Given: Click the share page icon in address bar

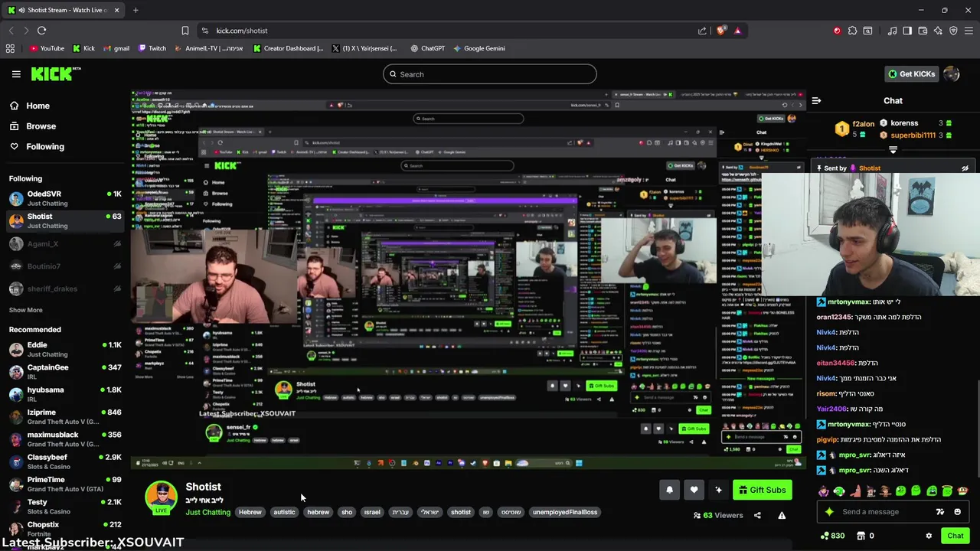Looking at the screenshot, I should click(x=702, y=31).
